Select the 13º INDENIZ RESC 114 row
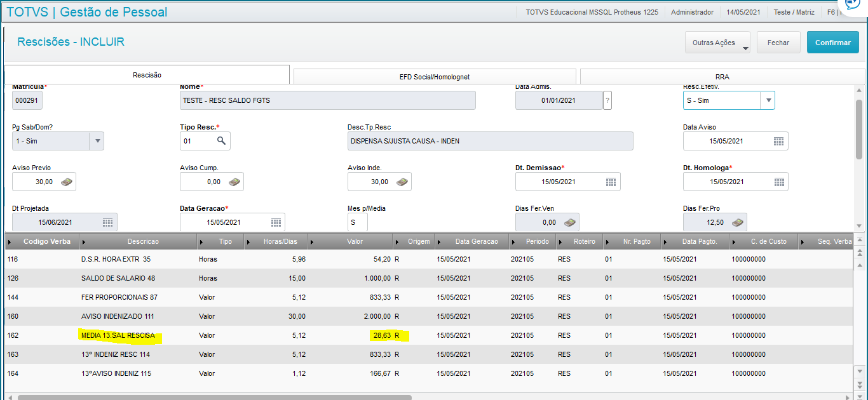Screen dimensions: 868x400 tap(429, 354)
